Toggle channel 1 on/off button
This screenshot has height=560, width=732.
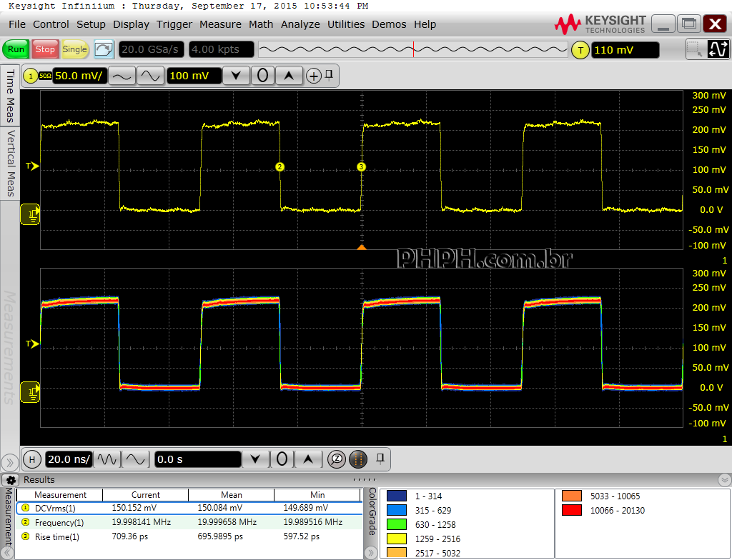coord(31,76)
